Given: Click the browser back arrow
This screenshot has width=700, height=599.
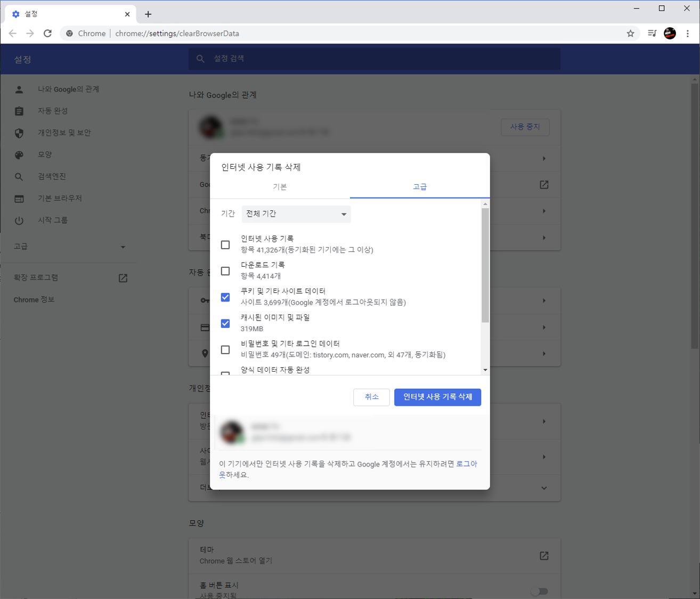Looking at the screenshot, I should pos(13,34).
